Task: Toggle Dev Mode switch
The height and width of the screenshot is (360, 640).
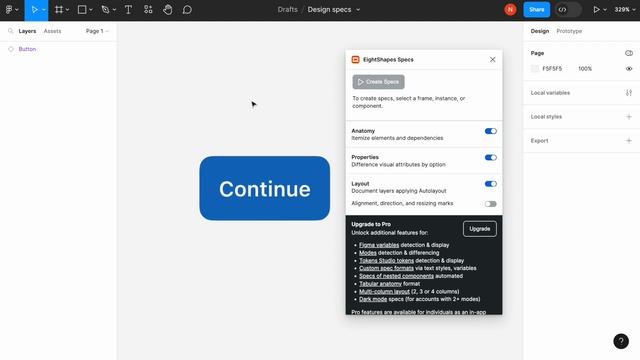Action: pos(568,9)
